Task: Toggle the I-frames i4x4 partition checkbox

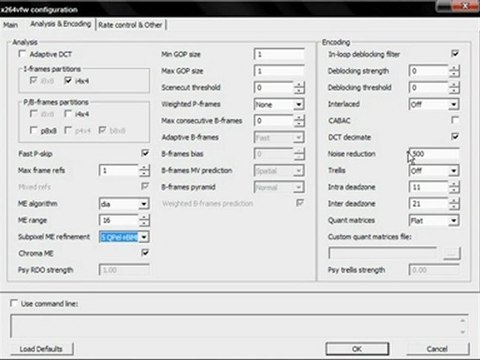Action: pos(68,80)
